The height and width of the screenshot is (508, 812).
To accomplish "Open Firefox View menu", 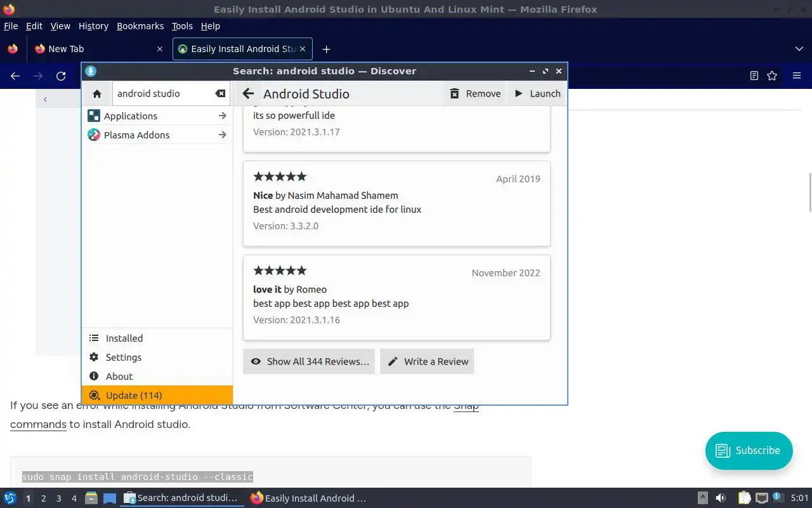I will (60, 26).
